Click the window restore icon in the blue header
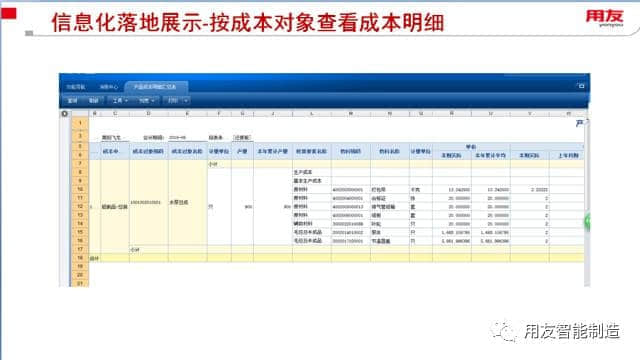Viewport: 640px width, 360px height. pos(581,86)
